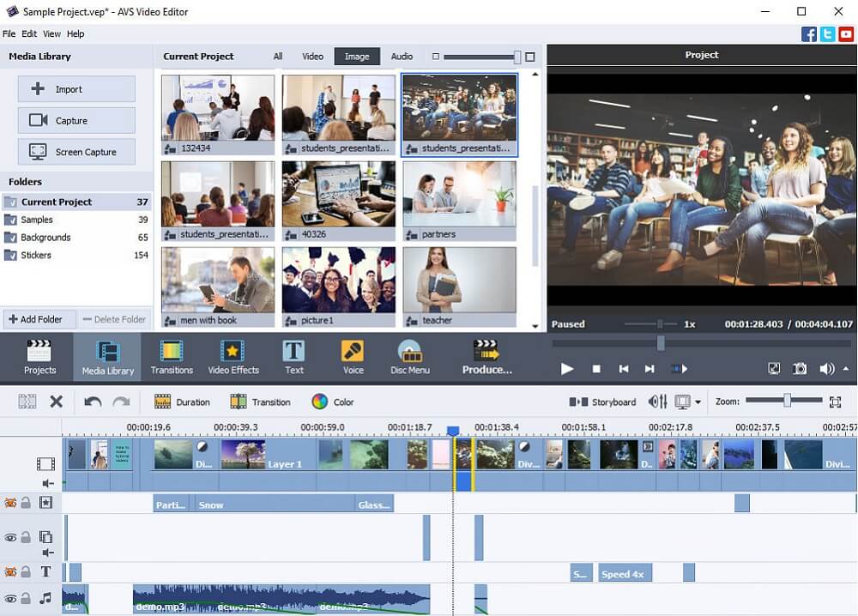Screen dimensions: 858x616
Task: Show the effects track visibility
Action: pos(10,502)
